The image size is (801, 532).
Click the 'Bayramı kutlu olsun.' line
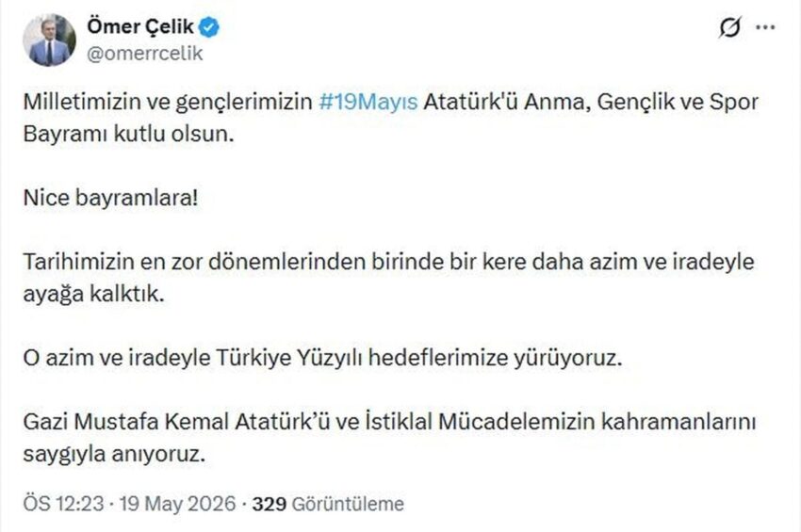point(128,134)
